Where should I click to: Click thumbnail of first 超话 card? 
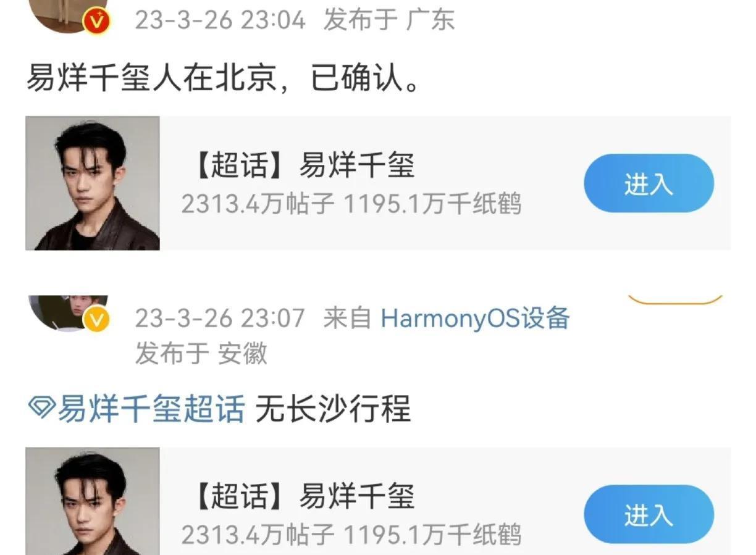[x=93, y=183]
